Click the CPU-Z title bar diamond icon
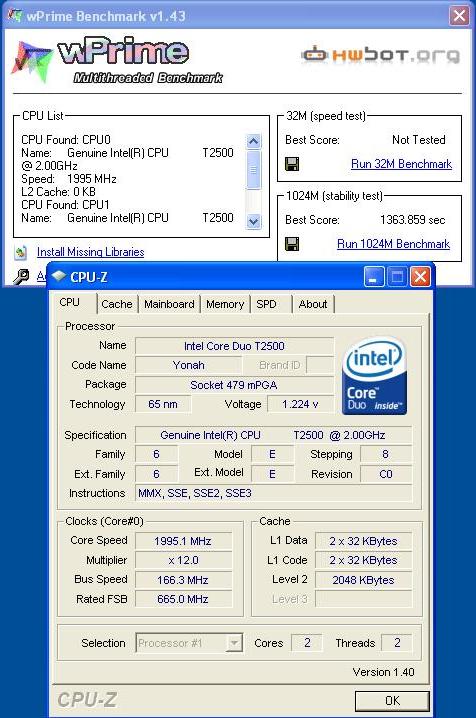The width and height of the screenshot is (476, 718). (59, 276)
